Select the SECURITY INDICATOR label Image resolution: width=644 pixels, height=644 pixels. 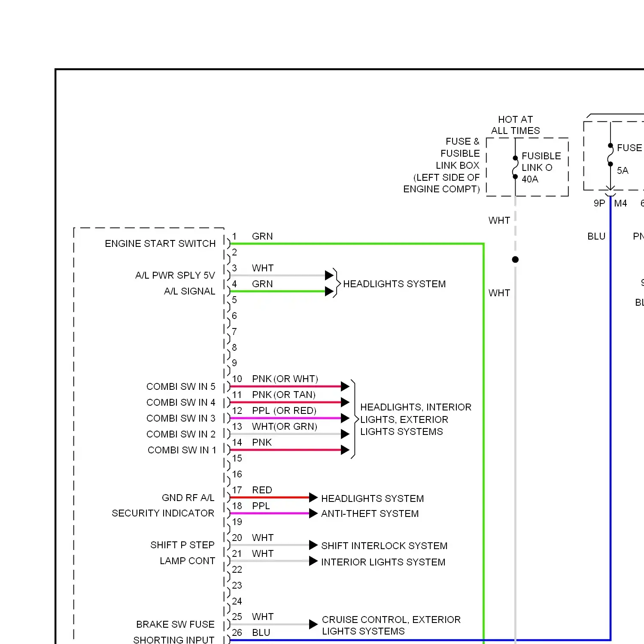coord(163,513)
